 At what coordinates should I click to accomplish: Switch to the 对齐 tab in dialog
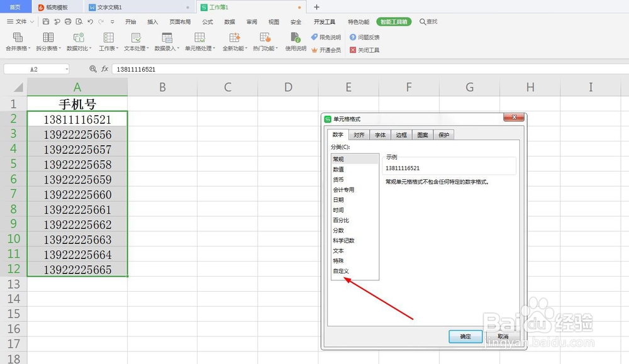tap(359, 135)
